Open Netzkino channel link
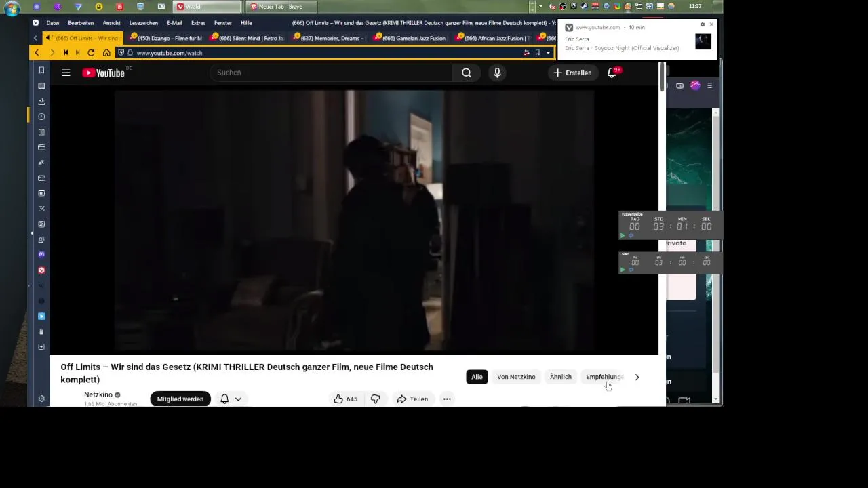 tap(98, 394)
